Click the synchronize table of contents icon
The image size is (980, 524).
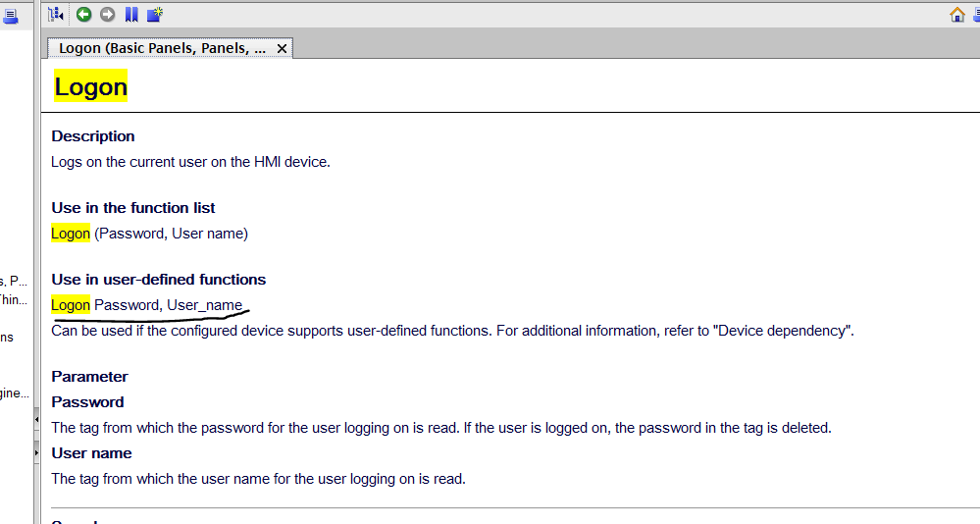(x=56, y=14)
